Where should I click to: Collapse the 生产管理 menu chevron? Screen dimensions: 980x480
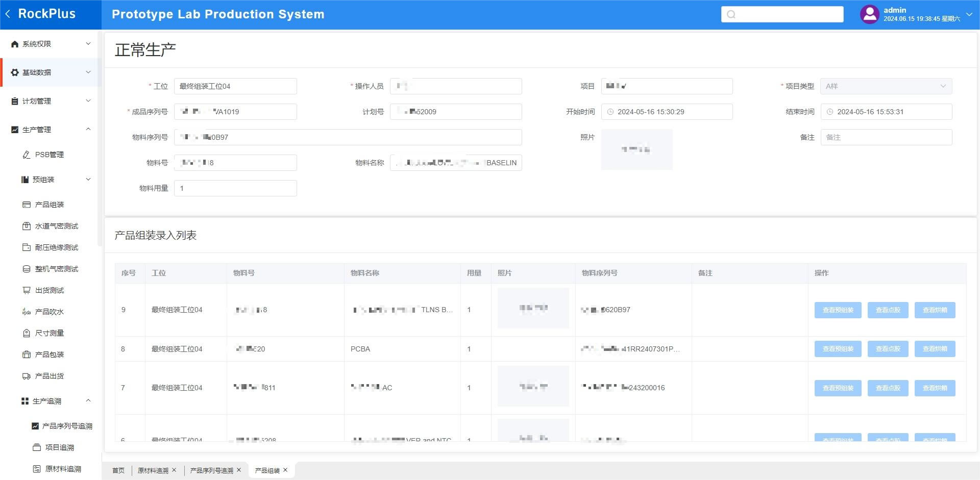88,130
